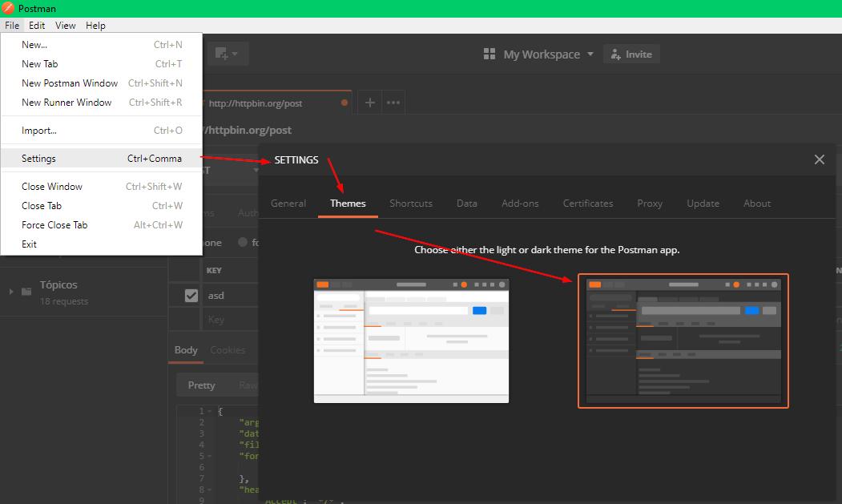Image resolution: width=842 pixels, height=504 pixels.
Task: Click the workspace grid icon
Action: point(489,54)
